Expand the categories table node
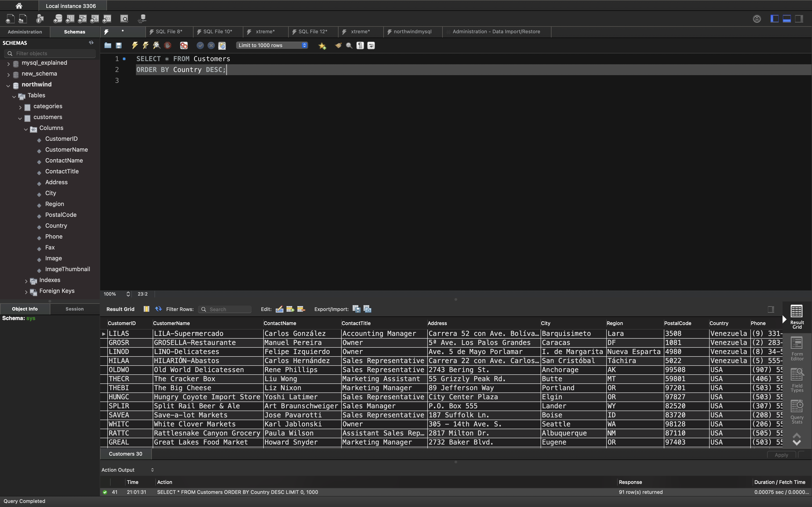This screenshot has height=507, width=812. pyautogui.click(x=20, y=107)
